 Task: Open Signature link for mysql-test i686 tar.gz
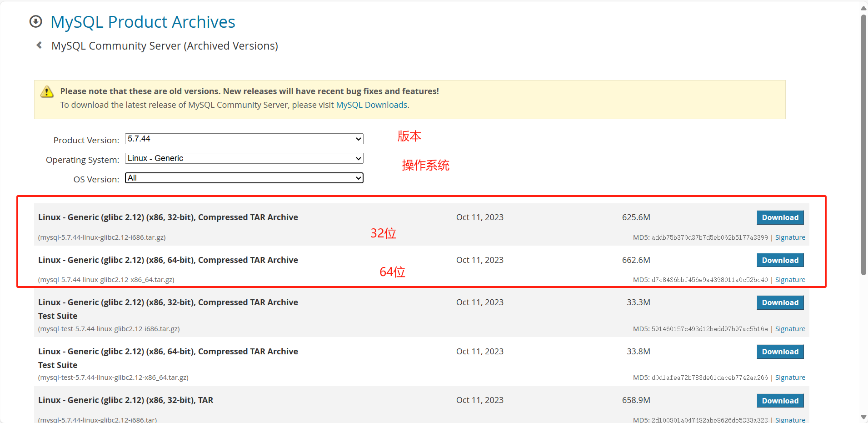coord(790,329)
